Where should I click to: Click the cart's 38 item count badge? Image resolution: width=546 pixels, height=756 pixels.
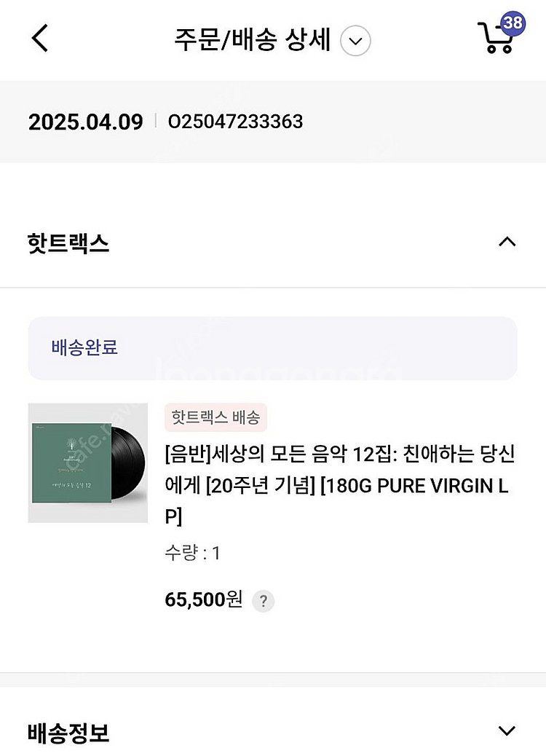coord(513,23)
